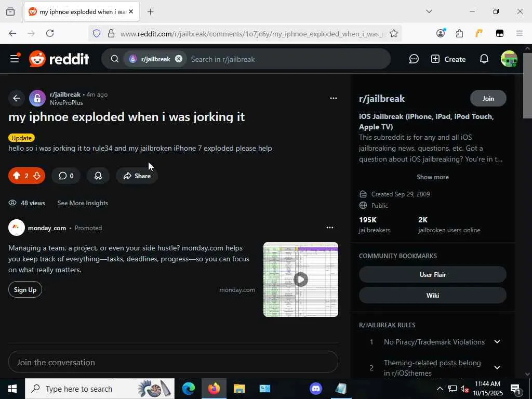Image resolution: width=532 pixels, height=399 pixels.
Task: Upvote the post
Action: click(x=17, y=176)
